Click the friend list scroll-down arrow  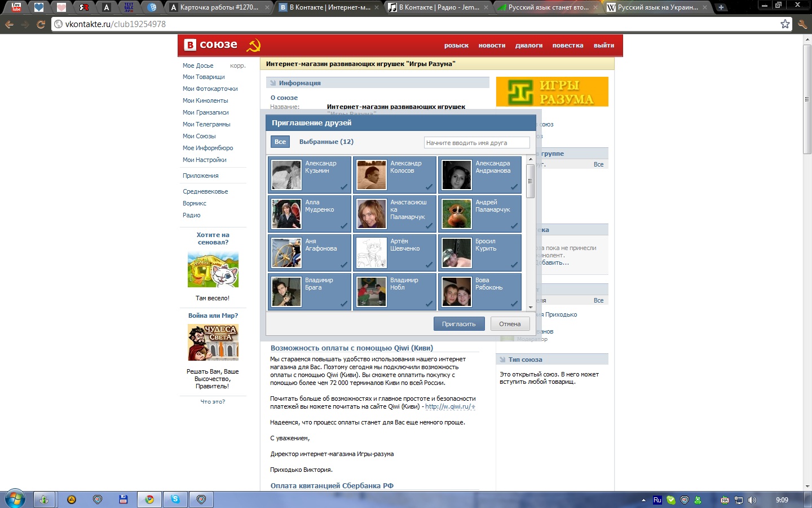click(530, 308)
